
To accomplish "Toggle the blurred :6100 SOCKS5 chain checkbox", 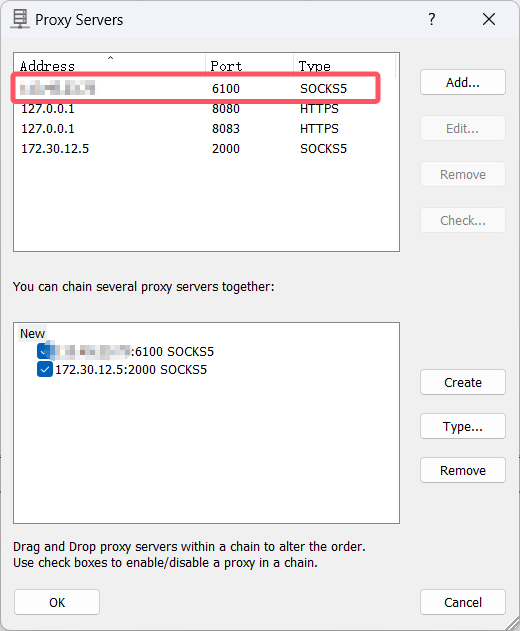I will point(43,351).
